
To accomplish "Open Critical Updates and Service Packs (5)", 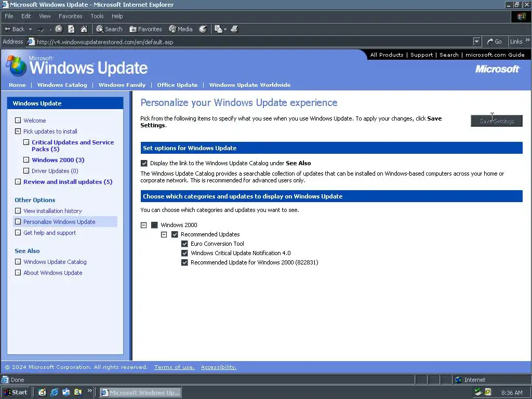I will coord(73,145).
